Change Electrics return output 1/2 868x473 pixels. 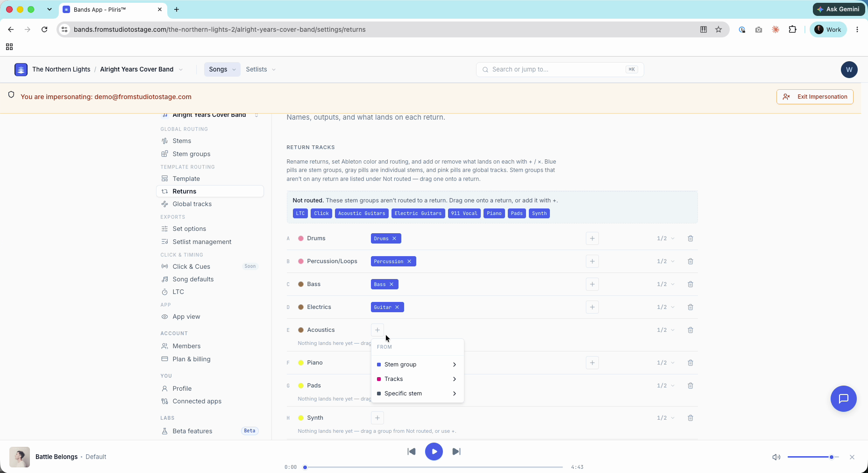point(666,307)
